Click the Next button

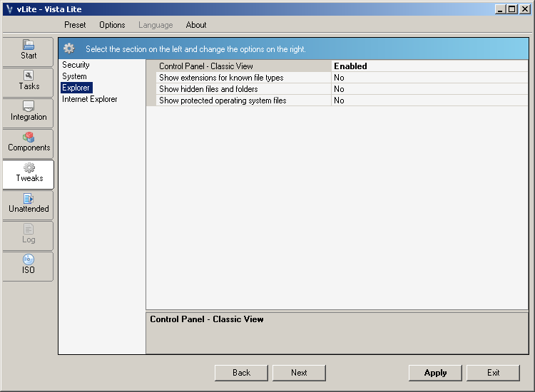299,373
